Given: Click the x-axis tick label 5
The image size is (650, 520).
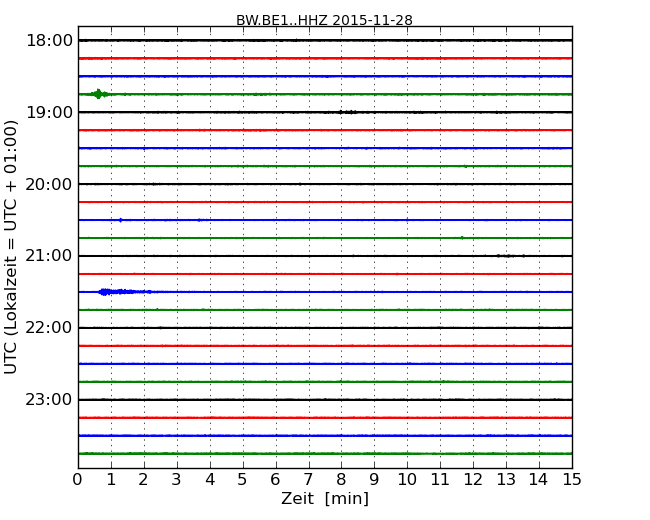Looking at the screenshot, I should [x=243, y=480].
